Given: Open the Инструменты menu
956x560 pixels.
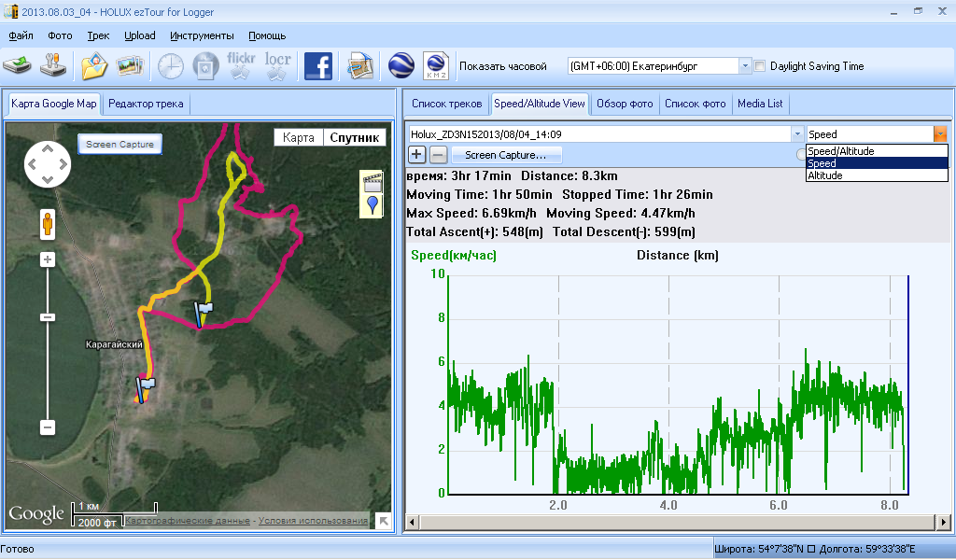Looking at the screenshot, I should click(202, 35).
